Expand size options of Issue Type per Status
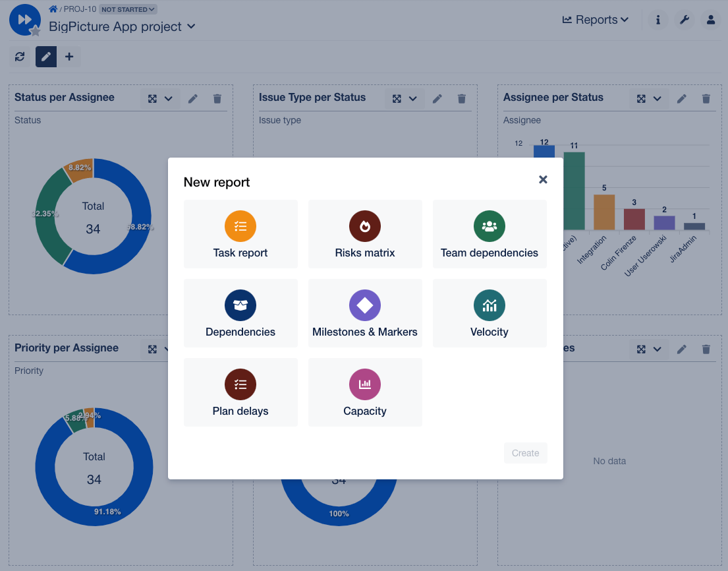728x571 pixels. coord(412,98)
